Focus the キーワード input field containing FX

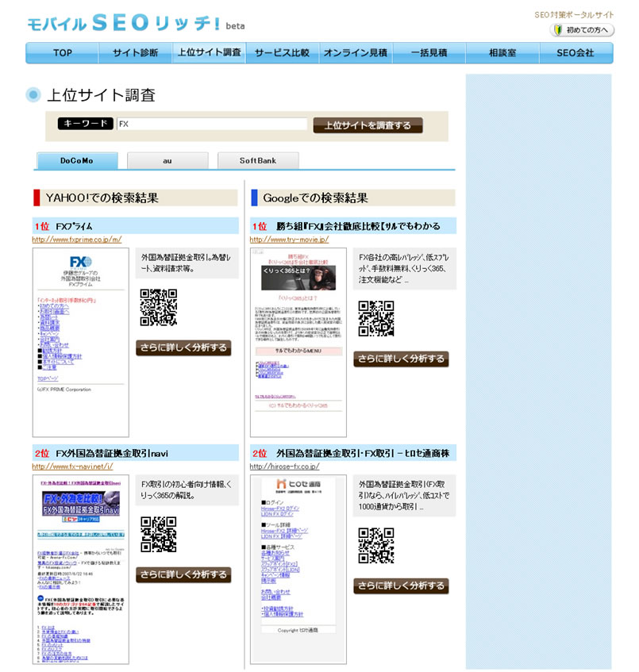(212, 124)
